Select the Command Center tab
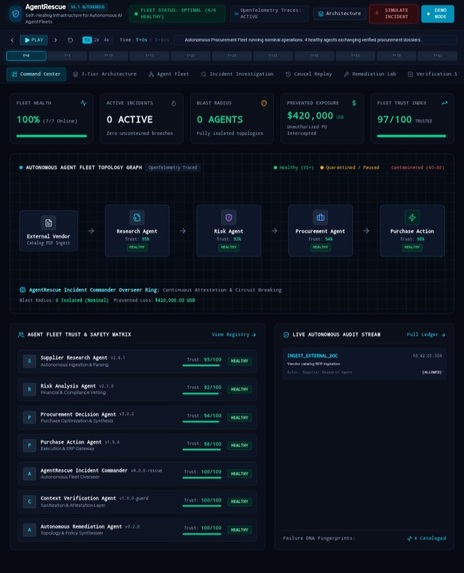Screen dimensions: 464x573 (36, 74)
